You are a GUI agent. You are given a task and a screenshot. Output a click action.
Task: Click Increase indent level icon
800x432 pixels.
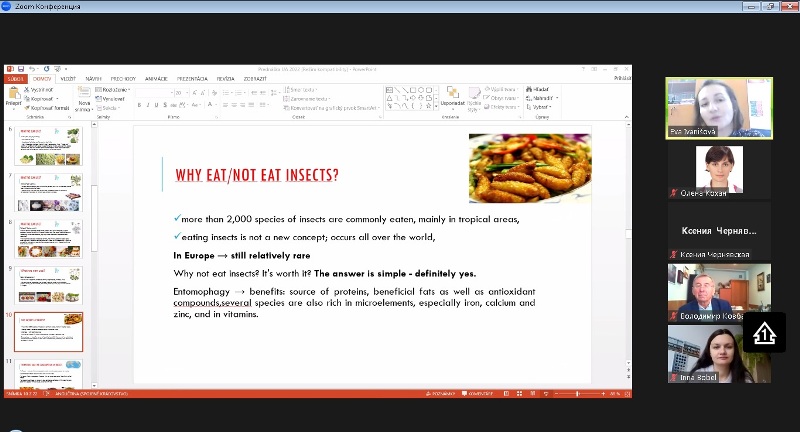pyautogui.click(x=263, y=93)
